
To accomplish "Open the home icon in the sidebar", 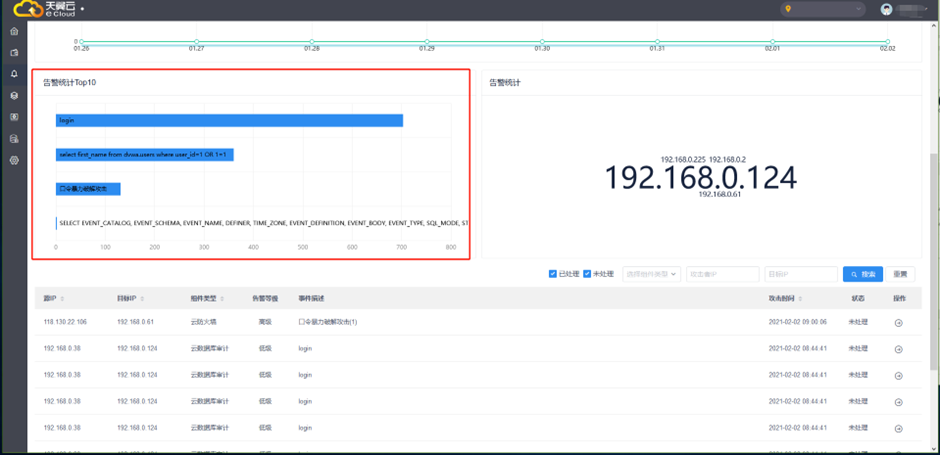I will tap(14, 32).
